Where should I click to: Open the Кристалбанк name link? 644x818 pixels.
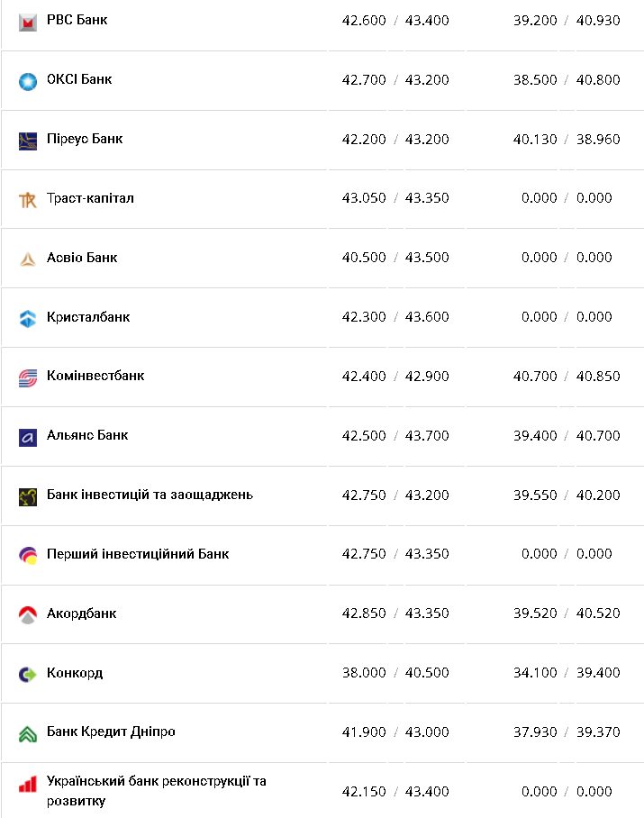click(88, 317)
